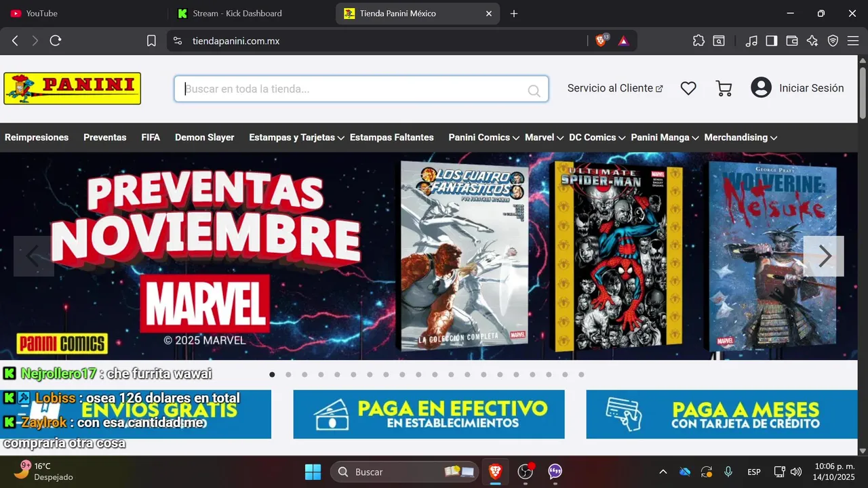The width and height of the screenshot is (868, 488).
Task: Open Preventas menu item
Action: click(x=105, y=138)
